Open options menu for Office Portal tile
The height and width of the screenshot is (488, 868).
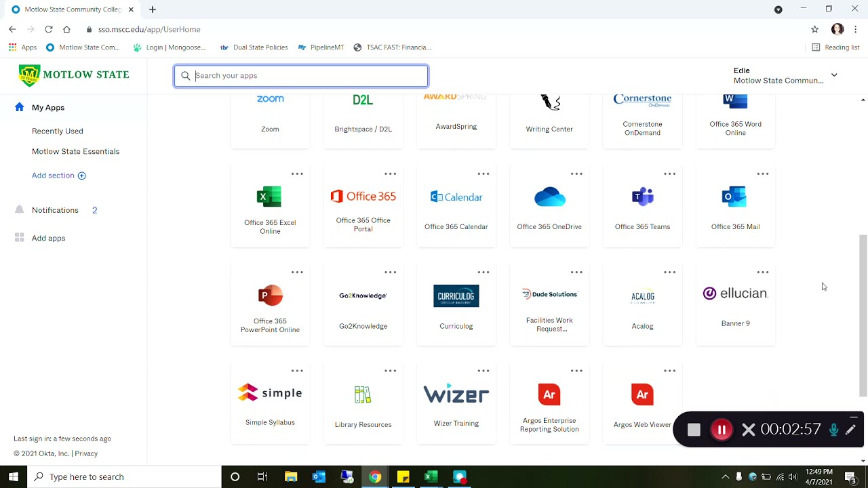click(x=390, y=174)
